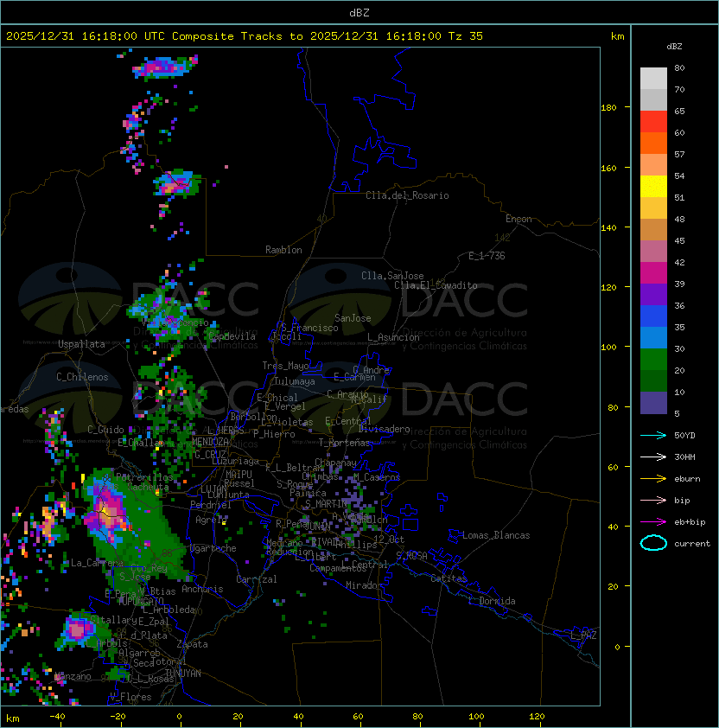Click the 'dBZ' title at top center
This screenshot has width=719, height=728.
coord(359,12)
